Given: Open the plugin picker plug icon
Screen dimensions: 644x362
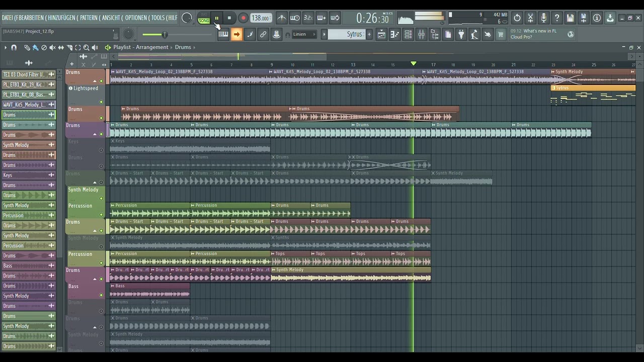Looking at the screenshot, I should pyautogui.click(x=461, y=34).
